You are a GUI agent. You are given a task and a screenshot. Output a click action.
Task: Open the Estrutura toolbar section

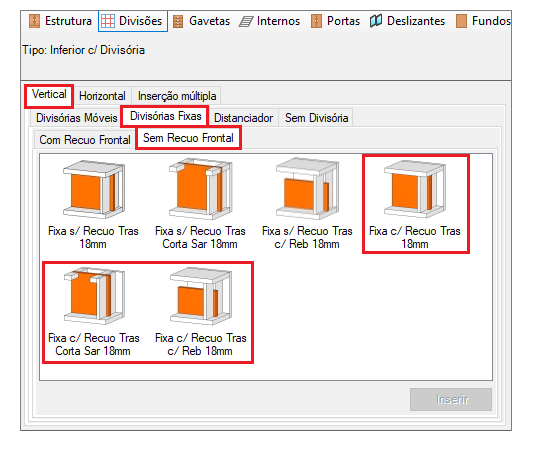click(60, 21)
